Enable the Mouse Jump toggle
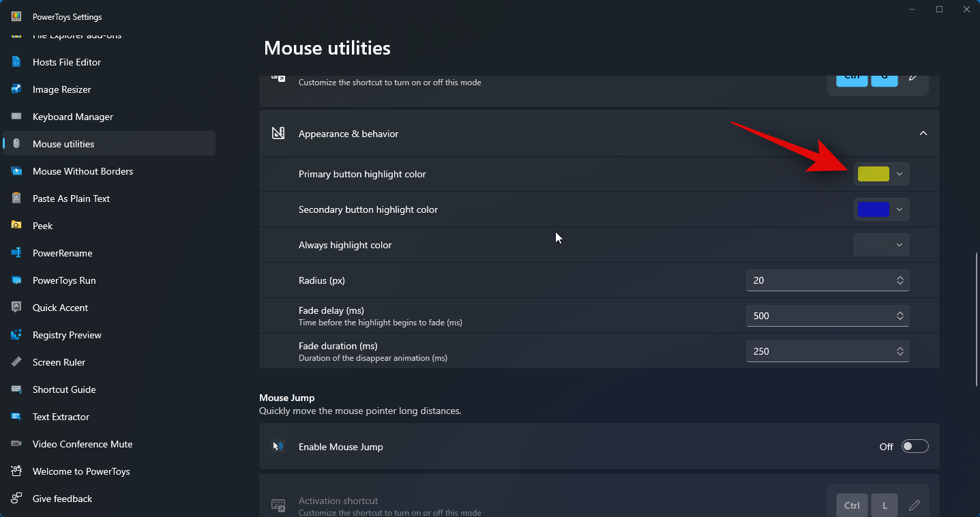The height and width of the screenshot is (517, 980). 915,447
